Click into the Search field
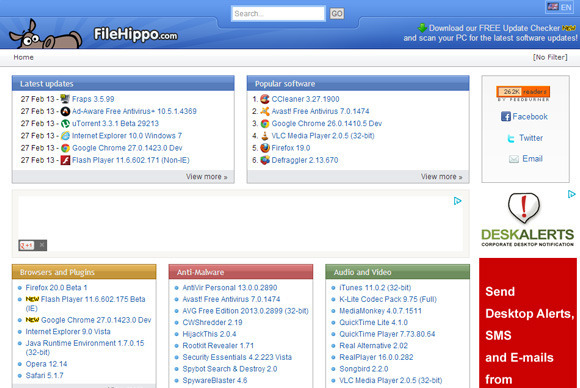 click(x=278, y=14)
